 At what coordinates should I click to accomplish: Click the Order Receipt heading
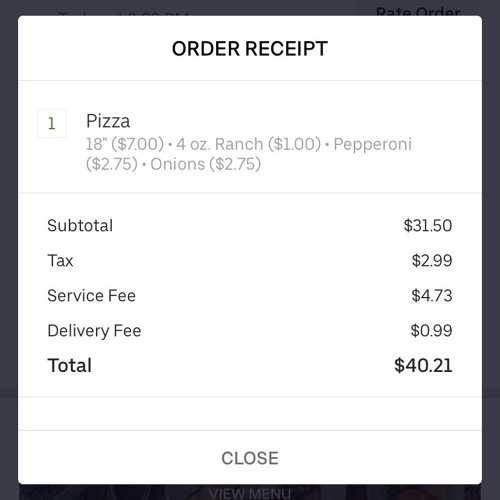(250, 49)
